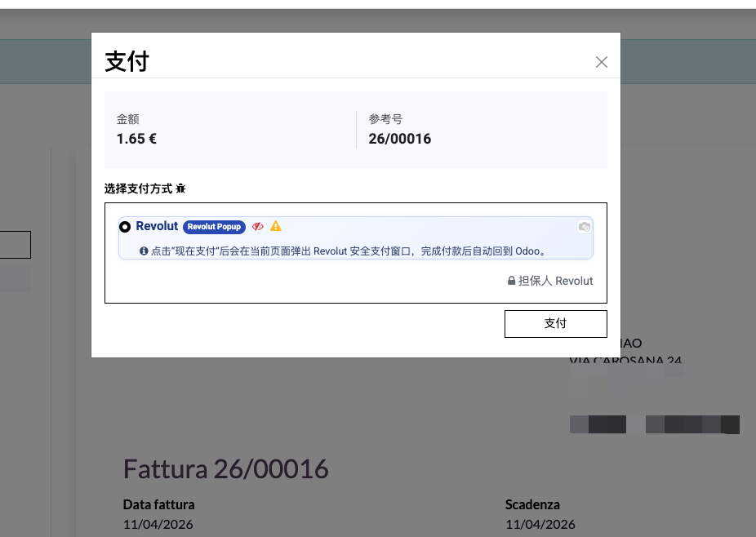Click the amount 1.65 € value
Image resolution: width=756 pixels, height=537 pixels.
(x=136, y=139)
